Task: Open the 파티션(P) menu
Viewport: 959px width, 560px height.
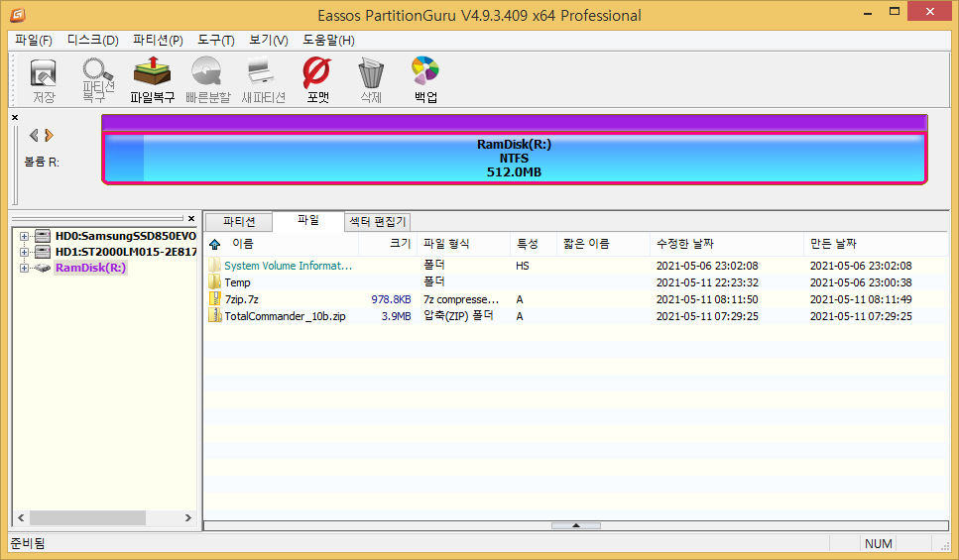Action: [x=158, y=41]
